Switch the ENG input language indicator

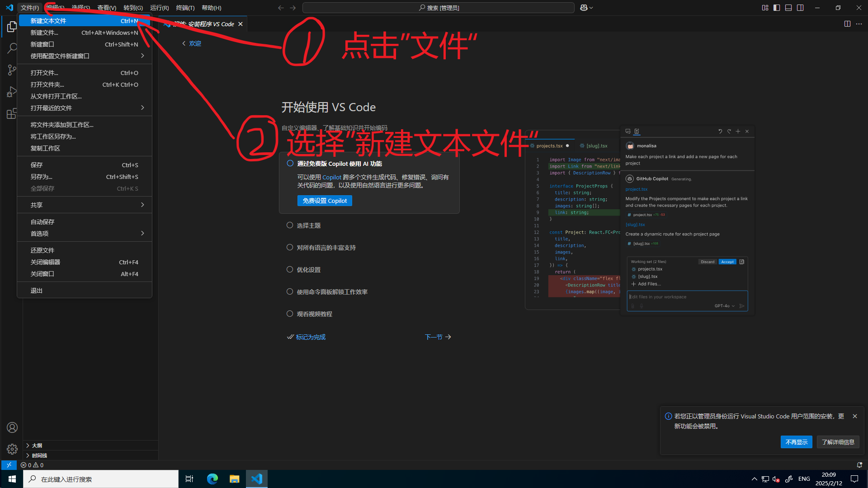point(804,479)
